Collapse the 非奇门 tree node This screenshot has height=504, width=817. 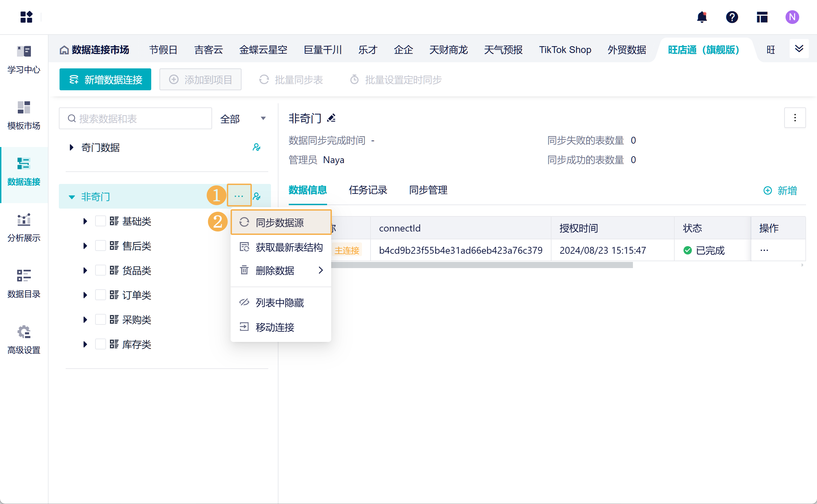click(x=72, y=197)
